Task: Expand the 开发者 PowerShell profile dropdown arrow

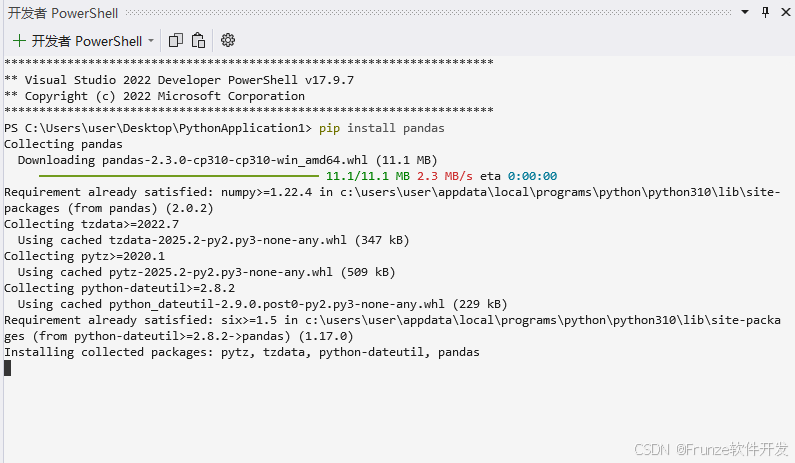Action: click(x=151, y=41)
